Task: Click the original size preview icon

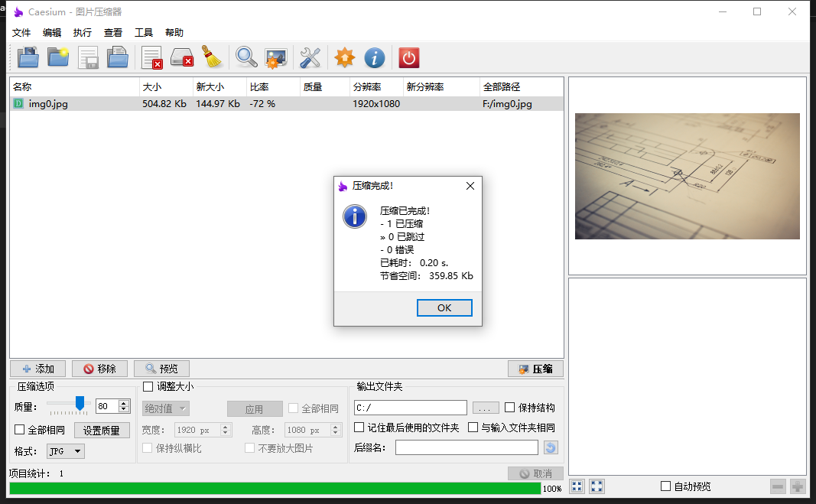Action: [597, 486]
